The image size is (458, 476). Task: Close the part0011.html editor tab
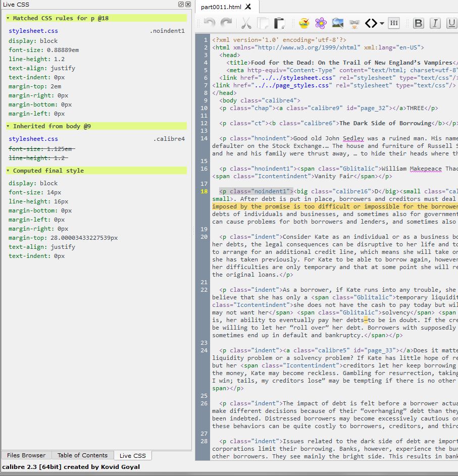tap(248, 7)
